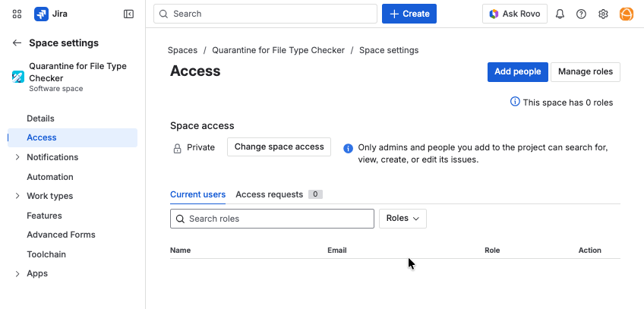Click the 'This space has 0 roles' text
Viewport: 644px width, 309px height.
(567, 102)
